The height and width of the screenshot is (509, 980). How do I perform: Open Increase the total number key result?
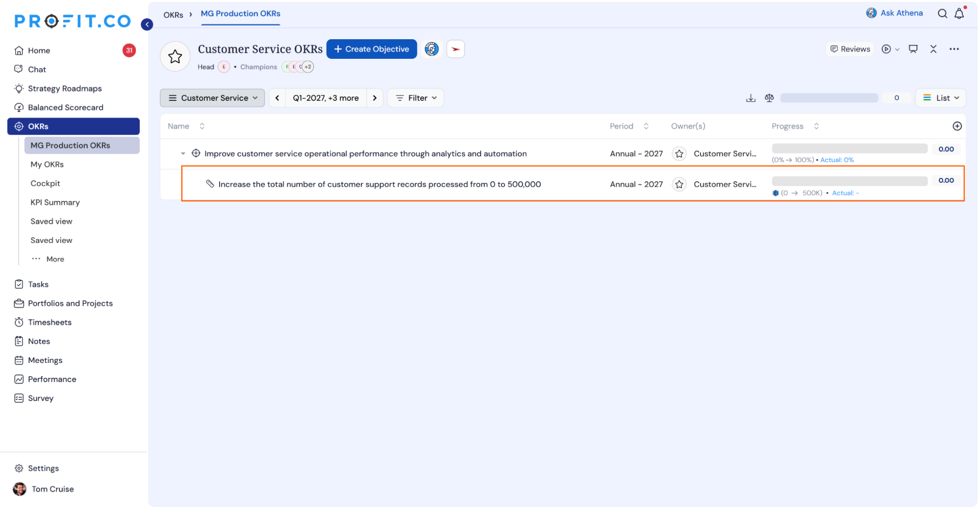point(379,184)
